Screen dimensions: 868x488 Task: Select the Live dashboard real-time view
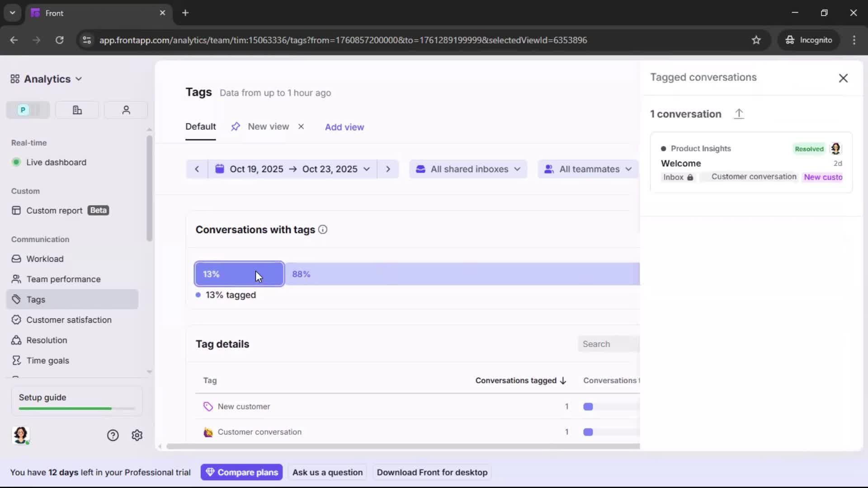click(x=57, y=162)
